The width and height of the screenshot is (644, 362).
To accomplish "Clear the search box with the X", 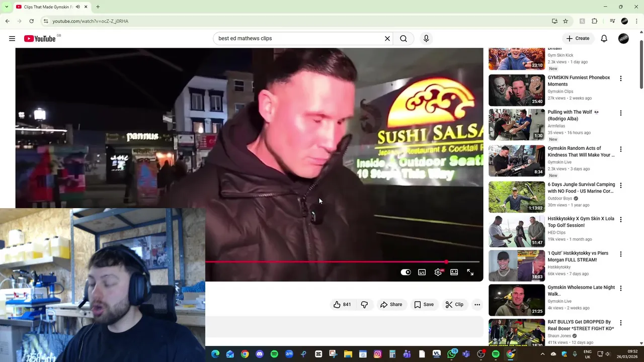I will pyautogui.click(x=387, y=39).
